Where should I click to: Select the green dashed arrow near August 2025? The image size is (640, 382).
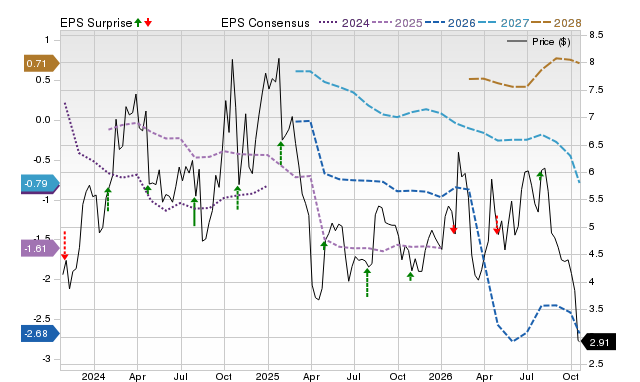pyautogui.click(x=367, y=282)
